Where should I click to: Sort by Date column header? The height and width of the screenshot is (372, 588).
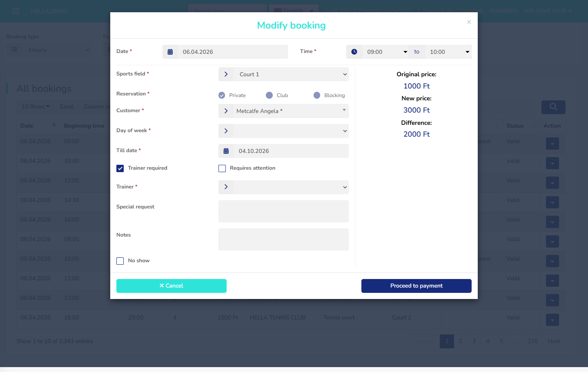point(38,126)
